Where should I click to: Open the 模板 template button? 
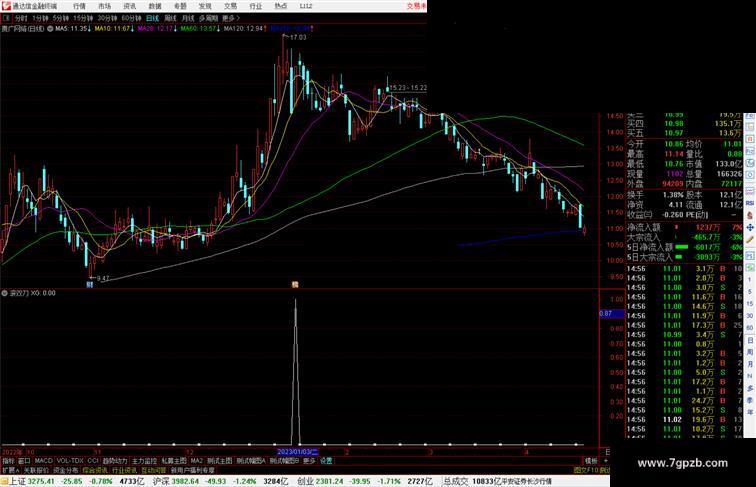point(591,461)
